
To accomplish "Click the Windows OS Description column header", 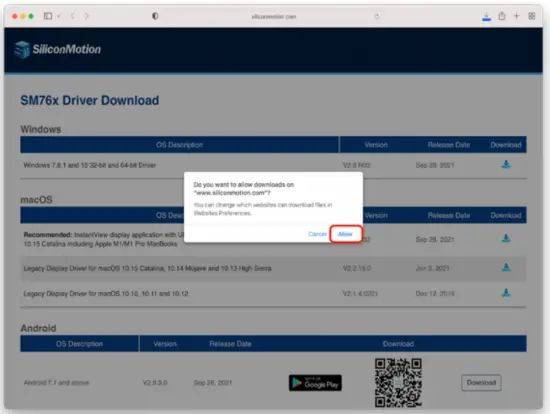I will click(179, 145).
